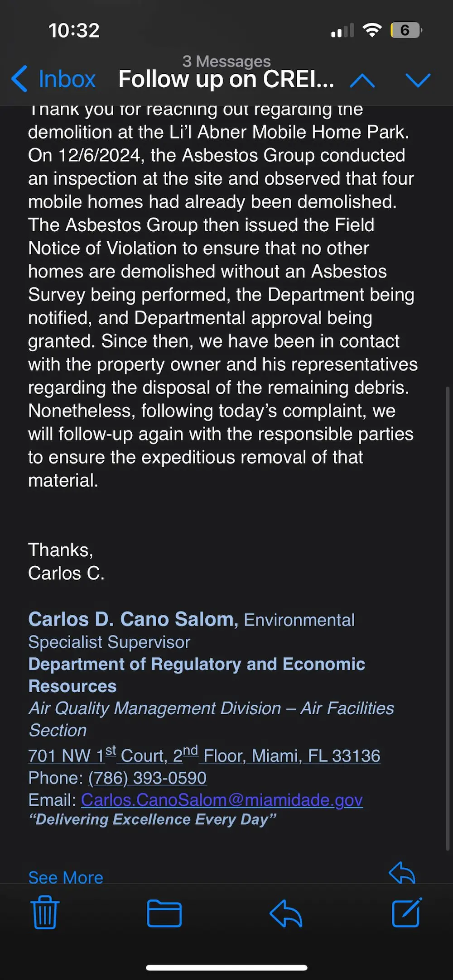Tap the home indicator bar at bottom
The image size is (453, 980).
pyautogui.click(x=226, y=968)
